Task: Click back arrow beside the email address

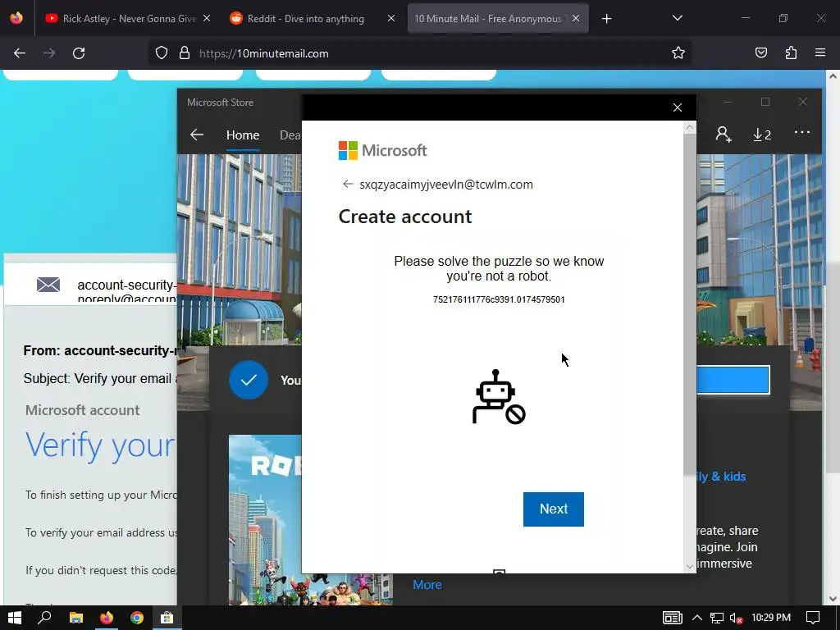Action: coord(348,185)
